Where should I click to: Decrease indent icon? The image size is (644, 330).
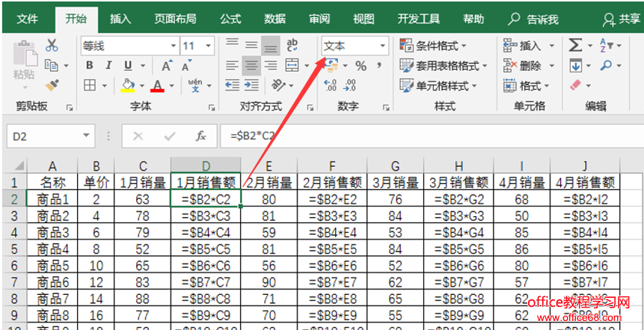point(233,85)
